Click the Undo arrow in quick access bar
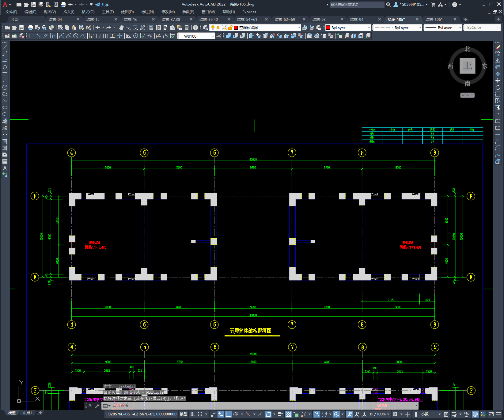Image resolution: width=504 pixels, height=420 pixels. [x=71, y=5]
